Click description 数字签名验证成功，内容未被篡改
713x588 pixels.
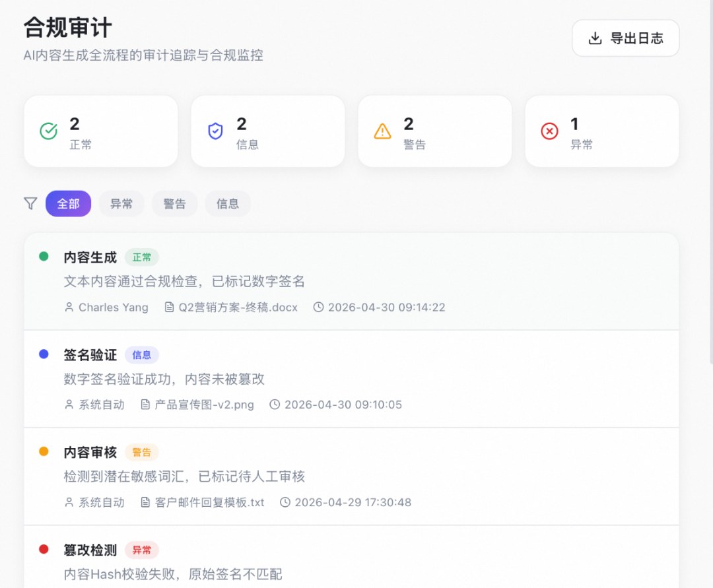tap(164, 379)
